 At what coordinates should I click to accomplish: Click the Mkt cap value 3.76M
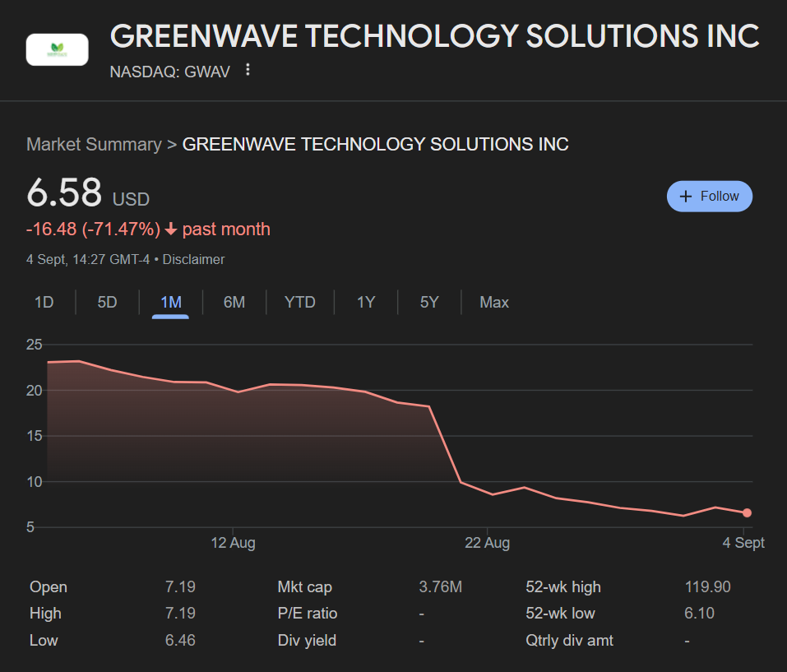(x=440, y=586)
